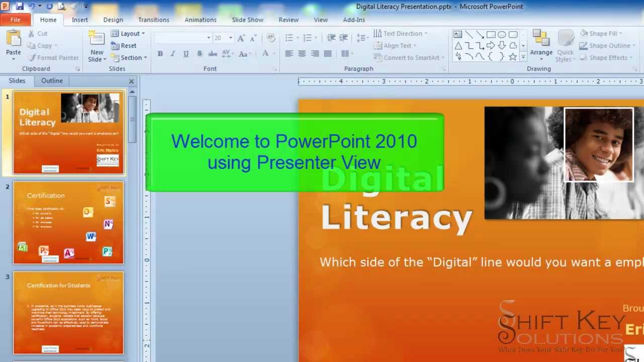Increase list indent level

pos(344,38)
